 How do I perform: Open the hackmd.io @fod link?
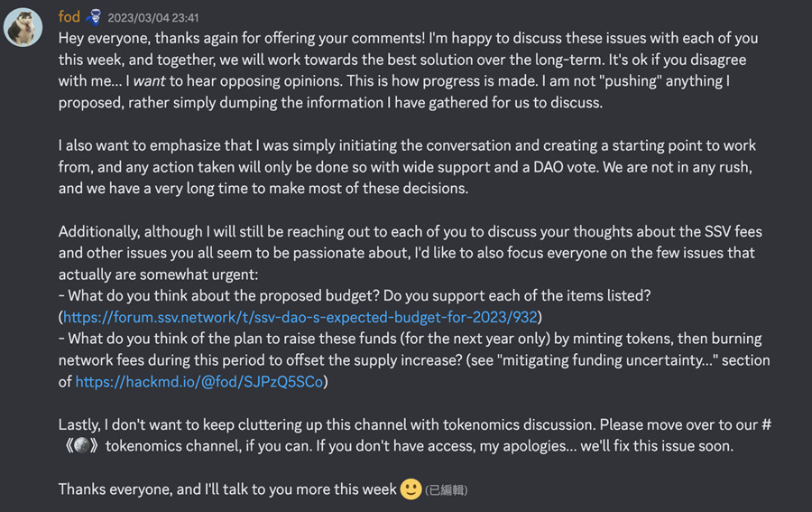pyautogui.click(x=198, y=382)
